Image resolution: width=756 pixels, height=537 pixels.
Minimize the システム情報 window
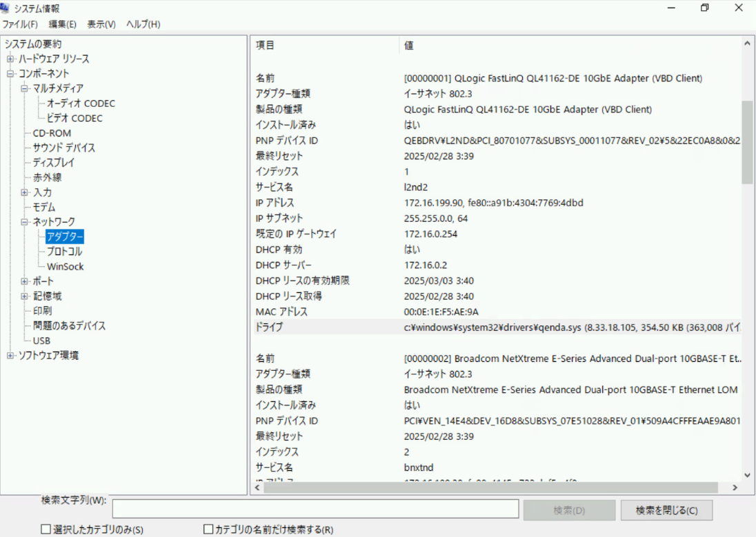pyautogui.click(x=671, y=8)
